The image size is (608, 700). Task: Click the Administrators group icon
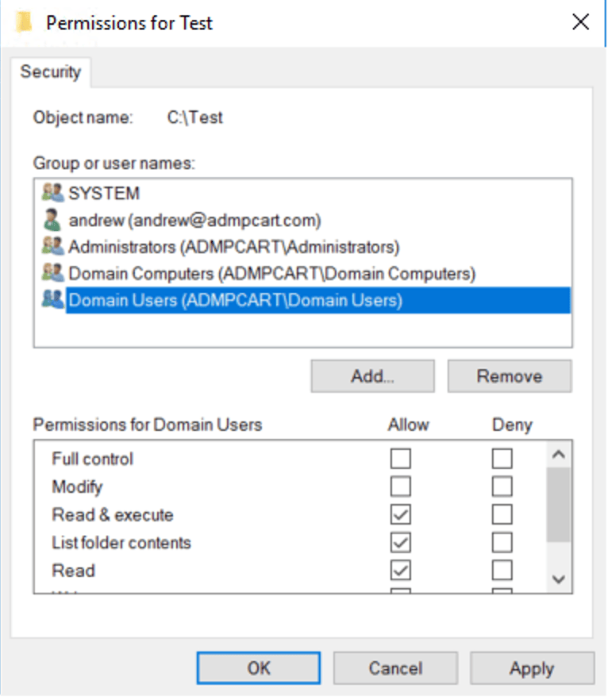[54, 247]
